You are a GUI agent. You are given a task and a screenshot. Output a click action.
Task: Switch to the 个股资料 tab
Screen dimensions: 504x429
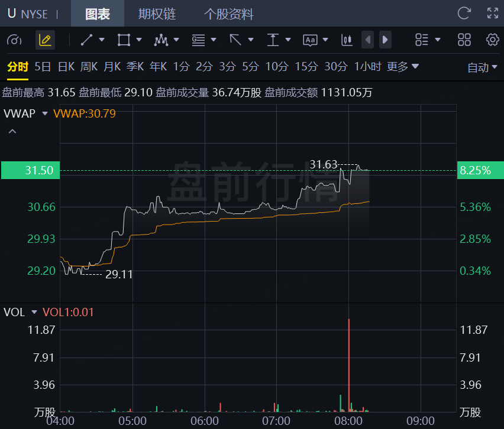[x=228, y=14]
